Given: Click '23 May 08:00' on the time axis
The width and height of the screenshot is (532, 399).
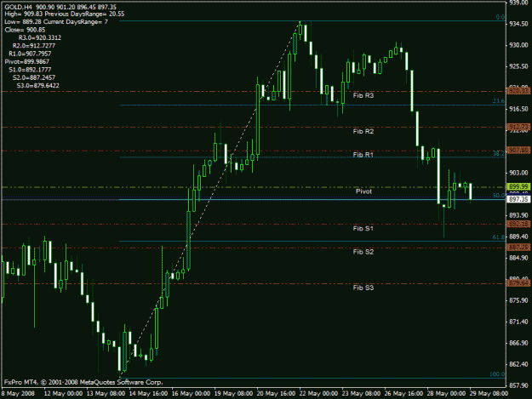Looking at the screenshot, I should coord(361,394).
